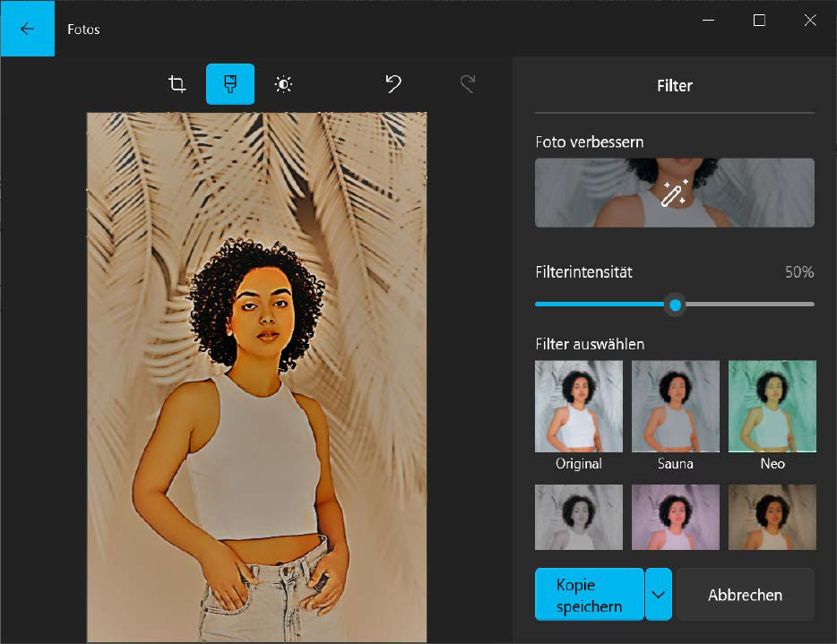Apply auto enhance via Foto verbessern wand

674,193
